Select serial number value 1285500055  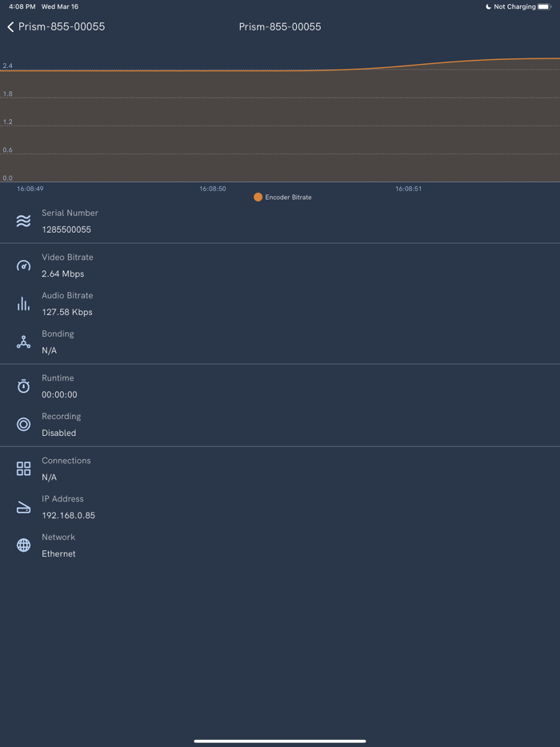[x=66, y=230]
